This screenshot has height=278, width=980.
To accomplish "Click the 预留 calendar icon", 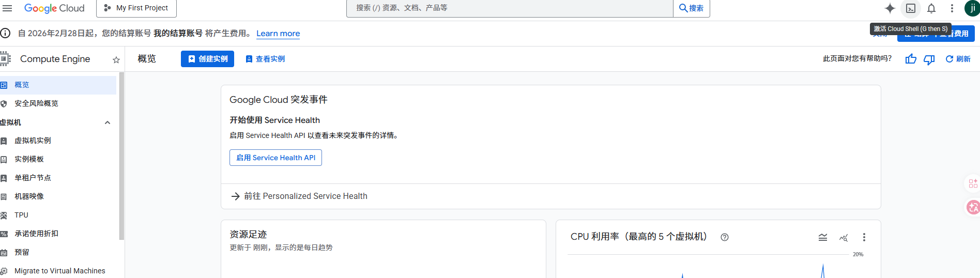I will 4,253.
